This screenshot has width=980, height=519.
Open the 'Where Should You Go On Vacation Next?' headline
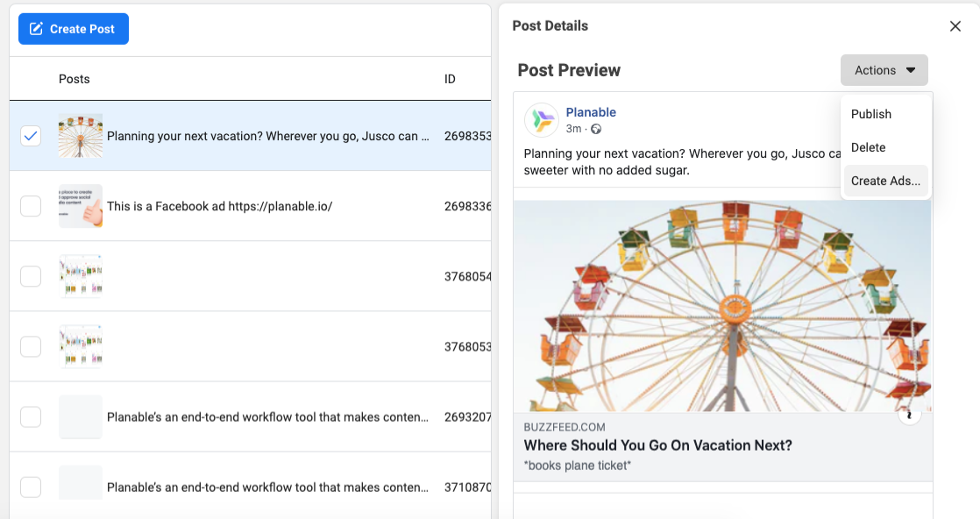[657, 445]
